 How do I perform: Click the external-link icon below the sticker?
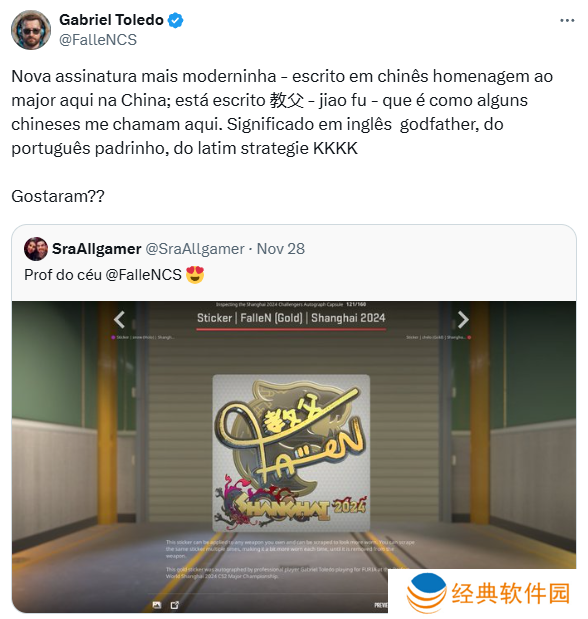coord(175,605)
